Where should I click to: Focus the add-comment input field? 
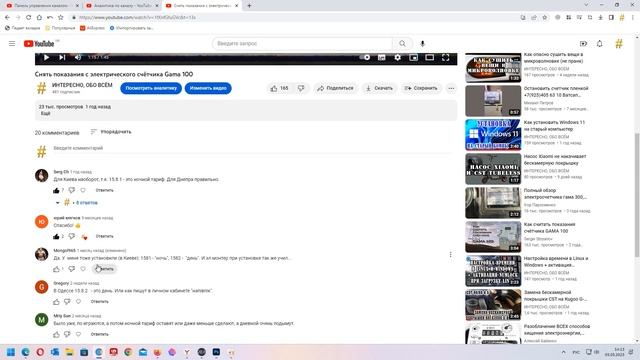point(252,149)
